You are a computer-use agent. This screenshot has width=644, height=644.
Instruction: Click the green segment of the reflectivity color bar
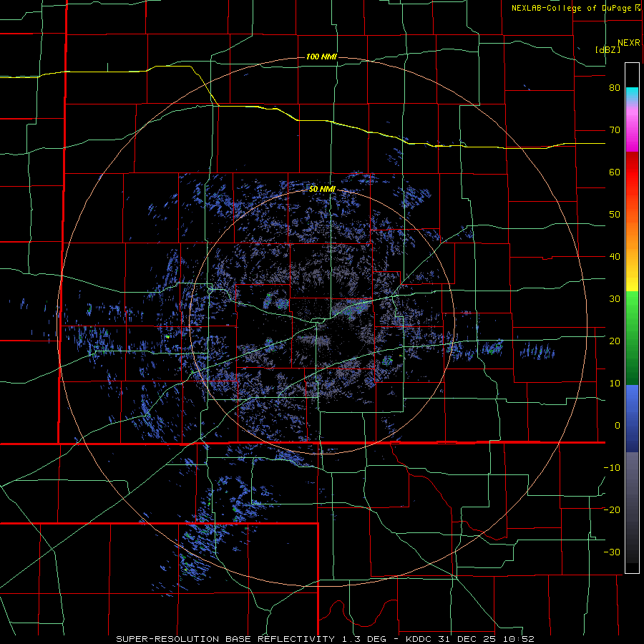pos(632,338)
